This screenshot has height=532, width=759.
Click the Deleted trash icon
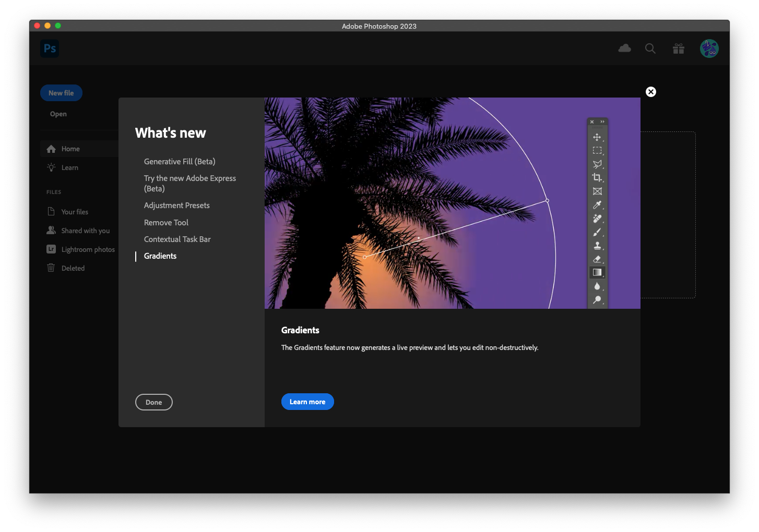coord(51,268)
